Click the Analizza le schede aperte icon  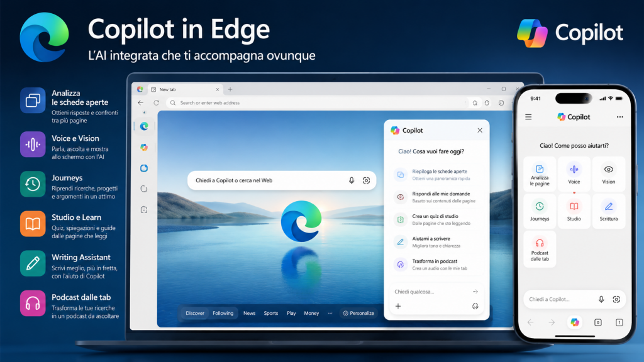click(x=33, y=100)
